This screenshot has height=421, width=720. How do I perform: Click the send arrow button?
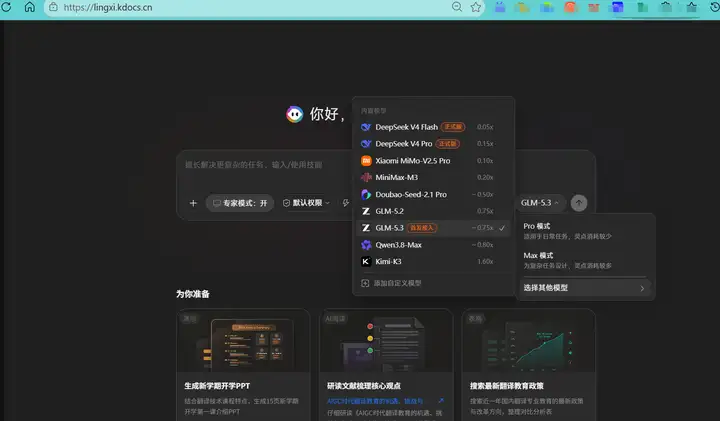coord(579,202)
